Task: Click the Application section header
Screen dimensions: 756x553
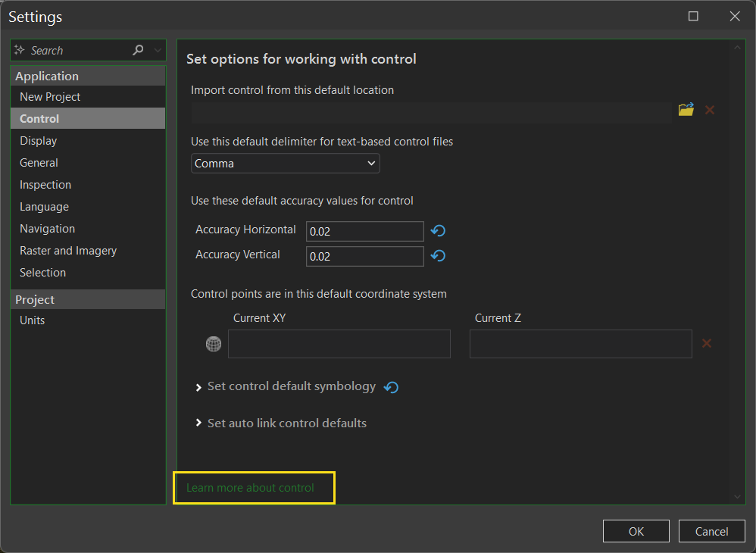Action: coord(88,77)
